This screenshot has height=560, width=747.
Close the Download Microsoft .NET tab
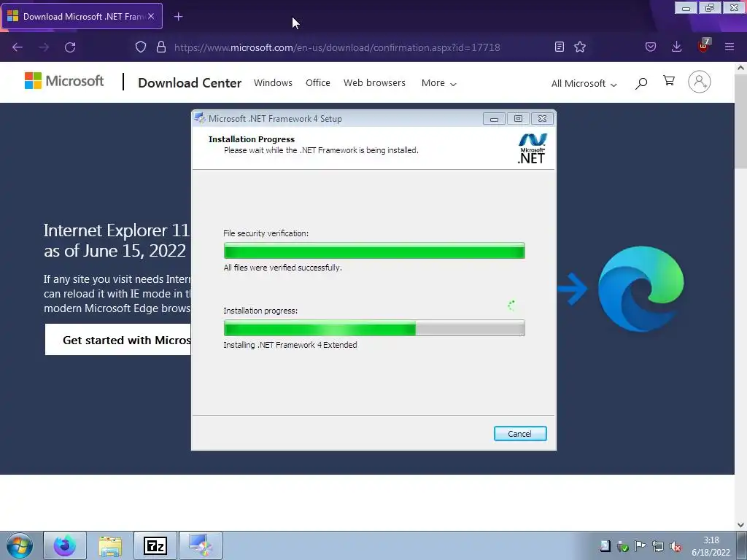tap(151, 16)
